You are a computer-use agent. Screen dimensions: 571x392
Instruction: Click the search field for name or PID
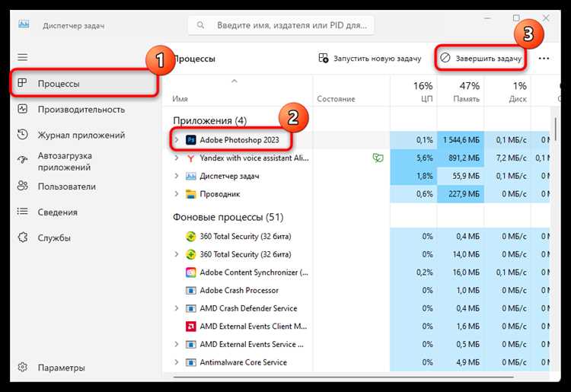click(281, 25)
